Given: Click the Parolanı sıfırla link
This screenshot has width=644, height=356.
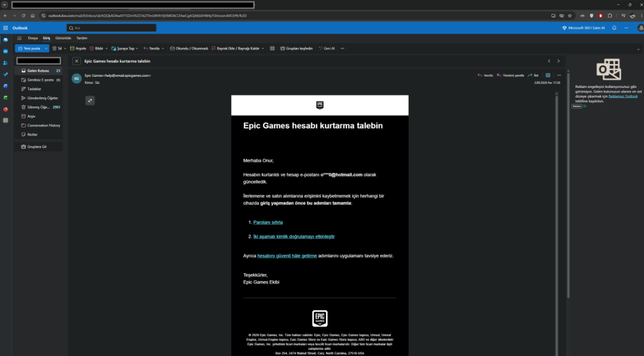Looking at the screenshot, I should [x=268, y=222].
